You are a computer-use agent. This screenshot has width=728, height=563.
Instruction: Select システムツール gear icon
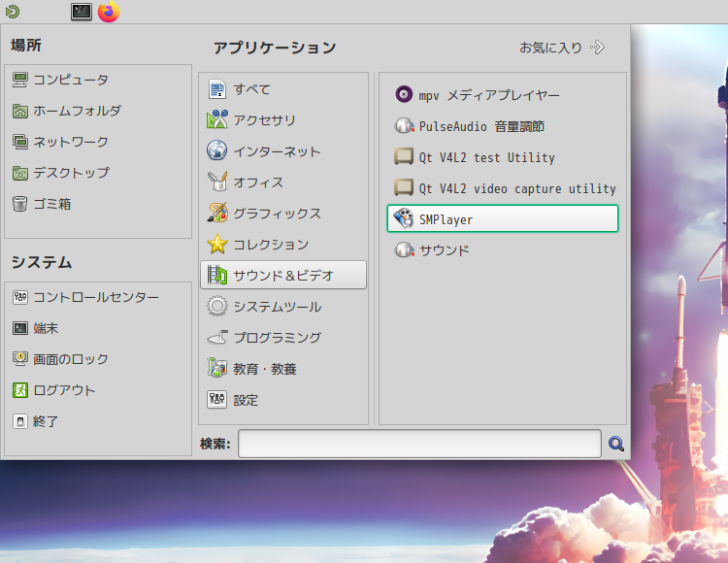[216, 307]
